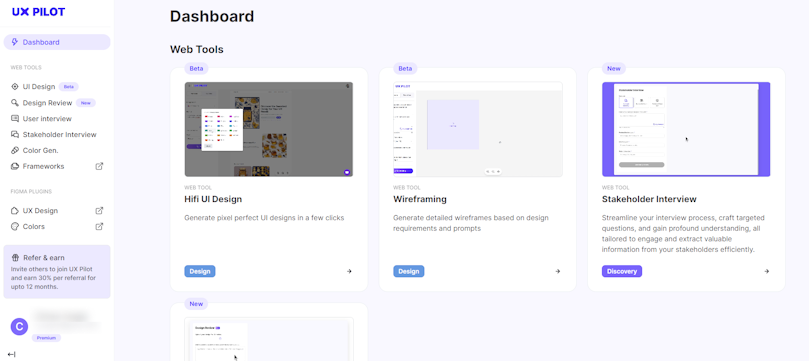This screenshot has height=361, width=809.
Task: Open Hifi UI Design card arrow
Action: click(349, 271)
